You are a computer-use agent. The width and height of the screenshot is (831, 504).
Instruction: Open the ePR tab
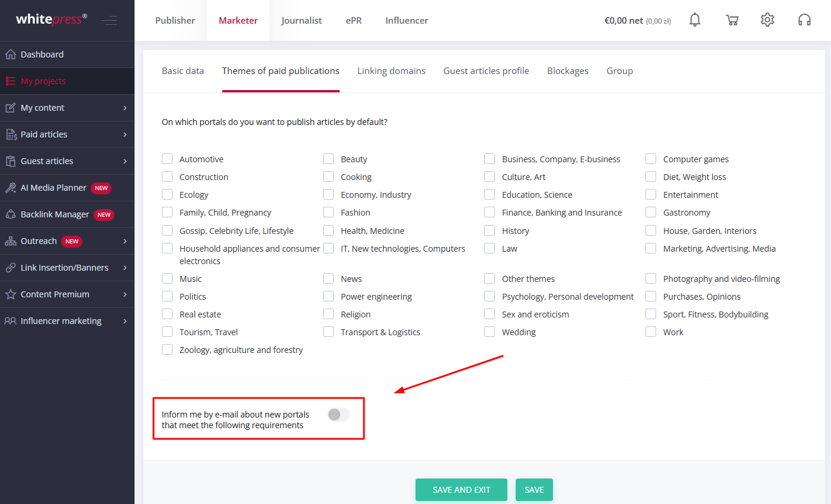(354, 20)
